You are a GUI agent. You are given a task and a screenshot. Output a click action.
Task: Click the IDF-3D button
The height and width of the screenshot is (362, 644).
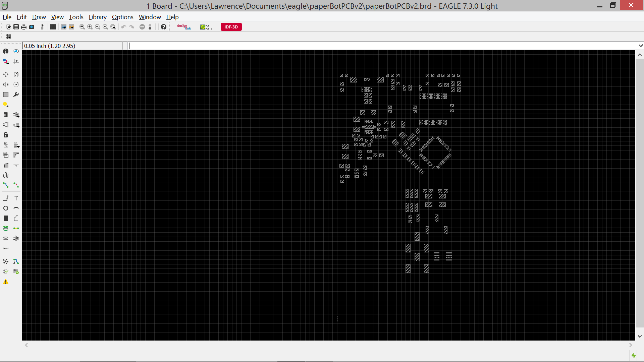coord(231,27)
